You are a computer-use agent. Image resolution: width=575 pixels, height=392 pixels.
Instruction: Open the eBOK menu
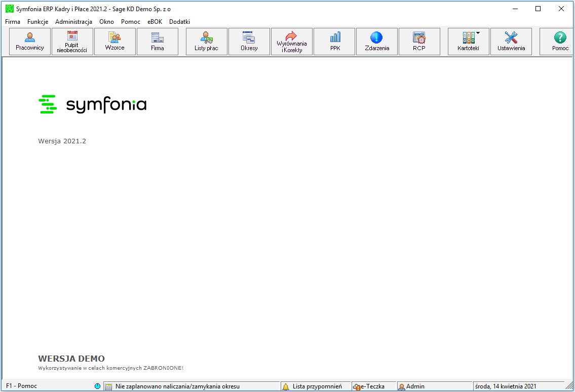coord(155,22)
